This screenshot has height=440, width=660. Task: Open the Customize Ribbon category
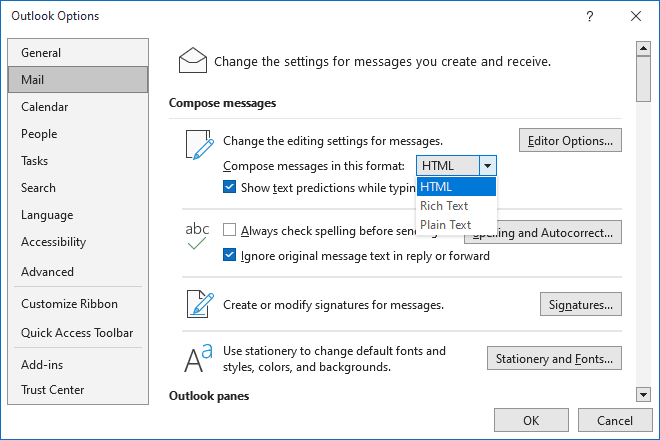point(78,304)
